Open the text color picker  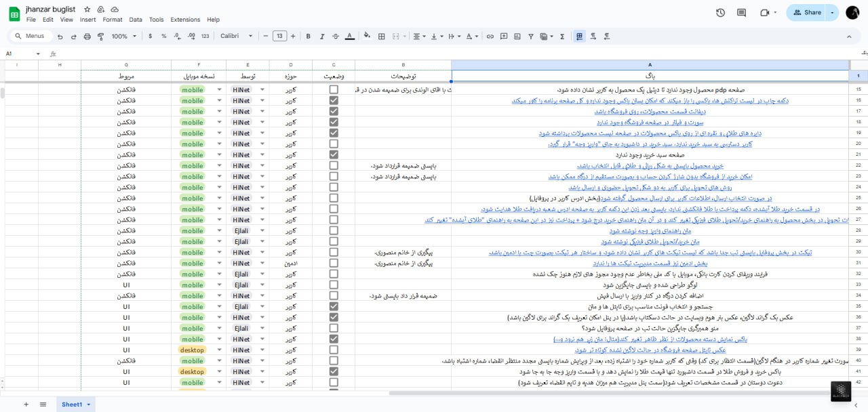tap(349, 37)
